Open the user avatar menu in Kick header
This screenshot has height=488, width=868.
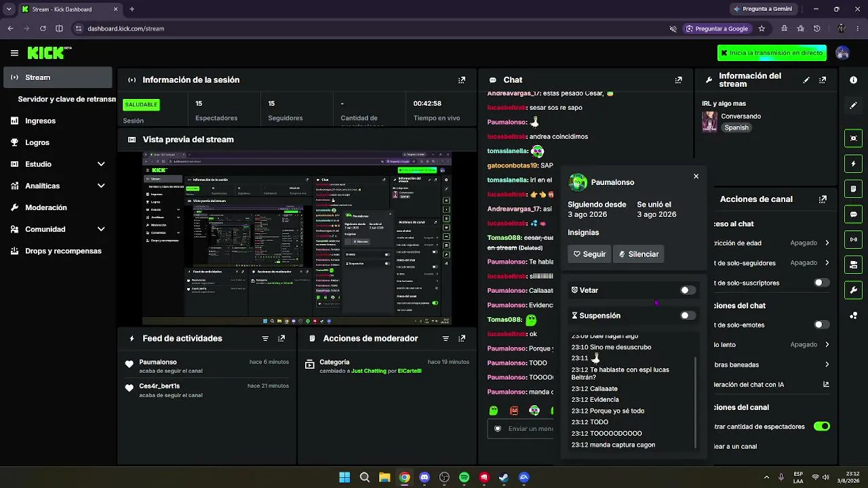pos(843,53)
